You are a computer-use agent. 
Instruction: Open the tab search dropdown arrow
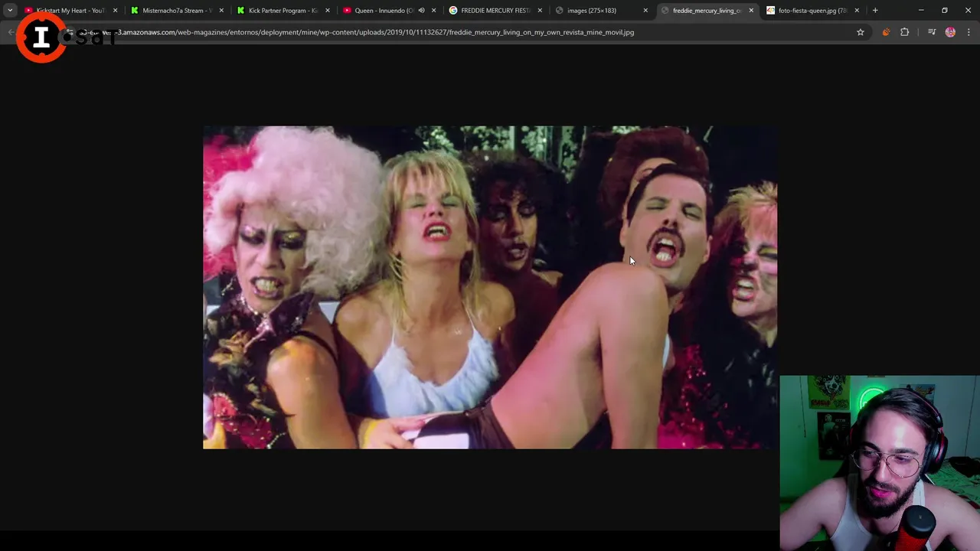click(10, 11)
